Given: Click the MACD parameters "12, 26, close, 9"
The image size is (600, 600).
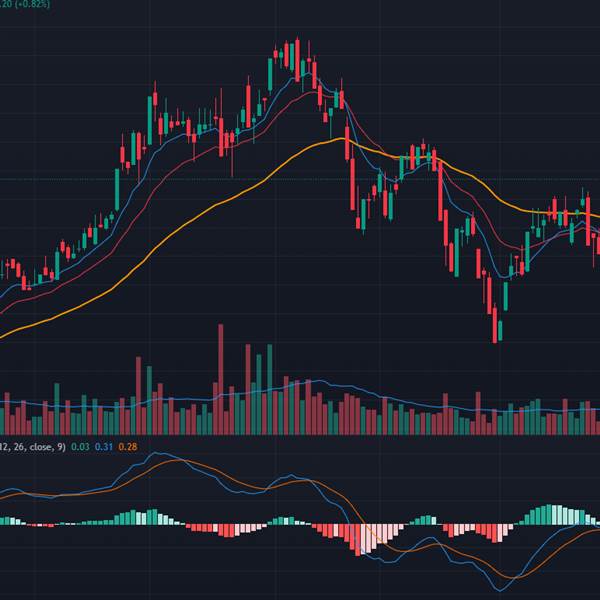Looking at the screenshot, I should coord(33,447).
